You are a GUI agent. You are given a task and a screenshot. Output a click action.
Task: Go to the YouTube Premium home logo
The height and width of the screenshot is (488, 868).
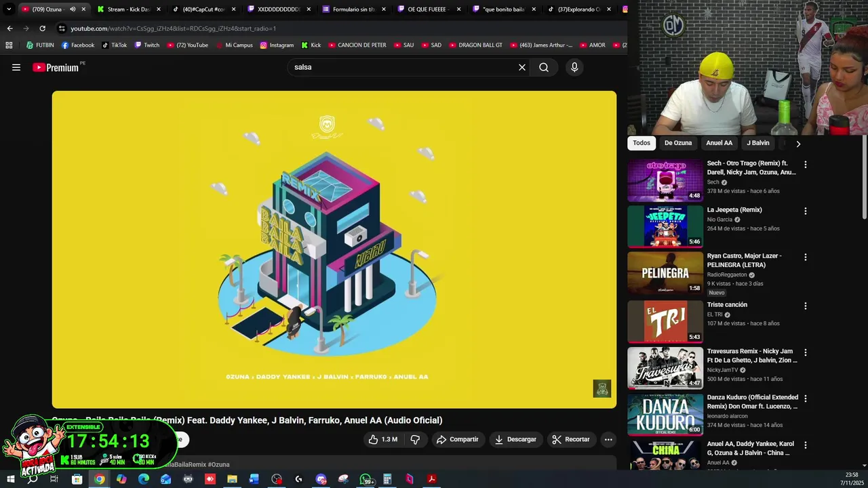pos(57,67)
